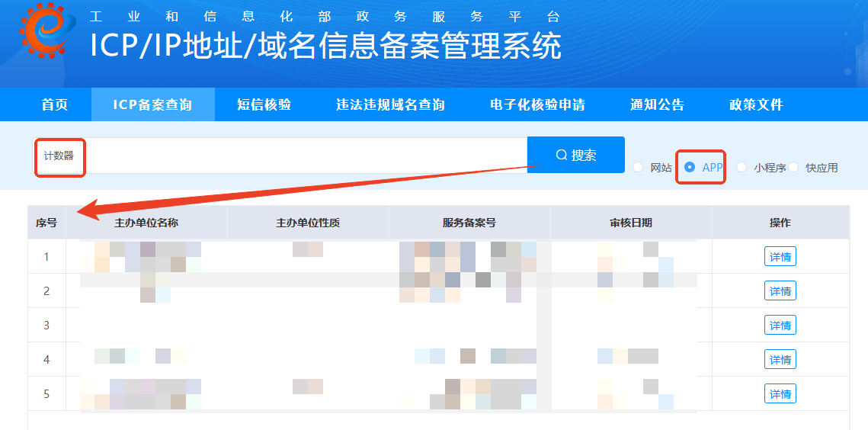
Task: Open 详情 for row 3
Action: (x=780, y=325)
